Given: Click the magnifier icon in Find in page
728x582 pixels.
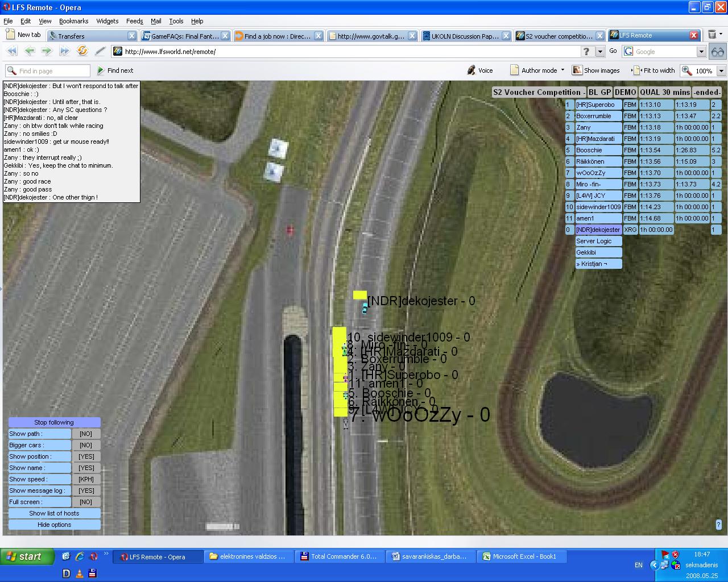Looking at the screenshot, I should pyautogui.click(x=11, y=70).
